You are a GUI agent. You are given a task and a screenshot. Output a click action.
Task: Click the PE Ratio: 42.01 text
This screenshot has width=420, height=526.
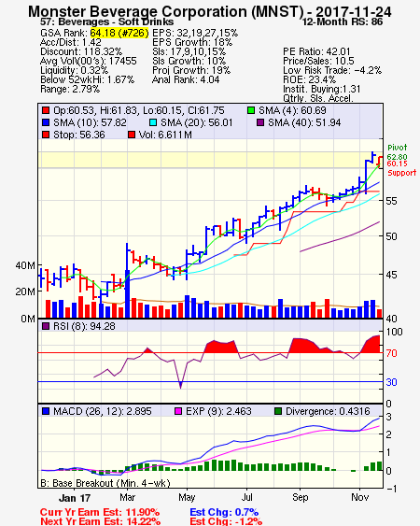[x=316, y=51]
